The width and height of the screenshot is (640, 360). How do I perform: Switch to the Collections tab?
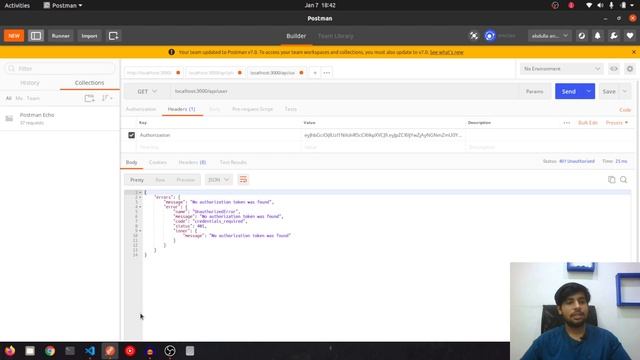89,83
